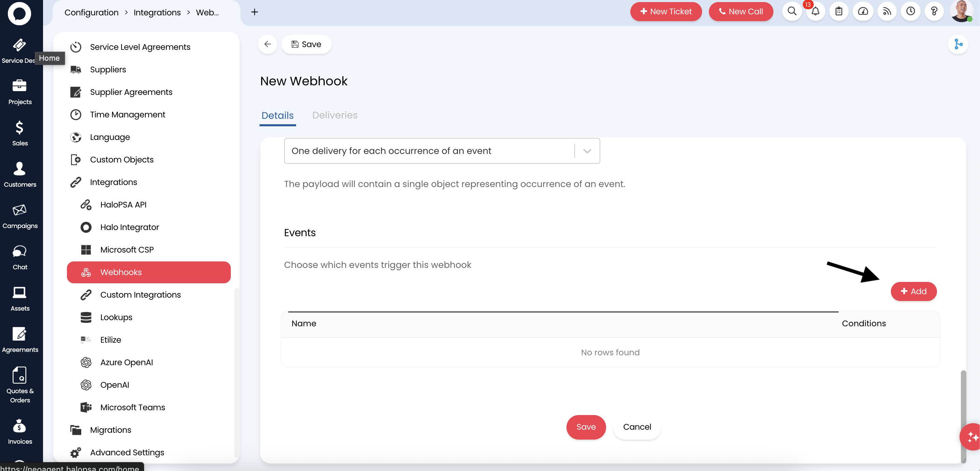Select the Microsoft Teams integration
980x471 pixels.
tap(132, 407)
